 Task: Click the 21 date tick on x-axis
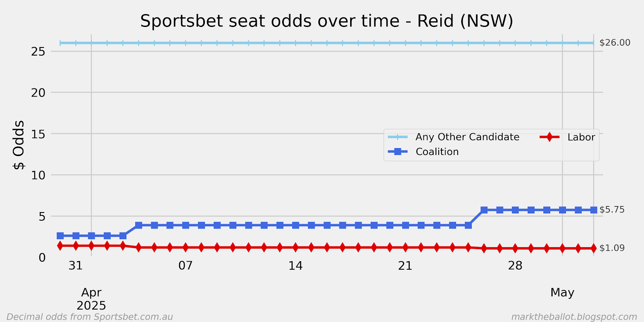click(x=405, y=266)
